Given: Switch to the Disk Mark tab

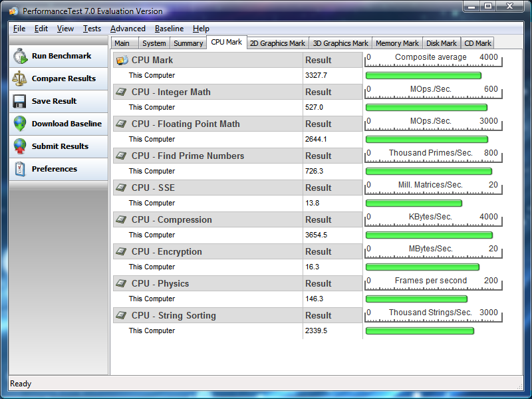Looking at the screenshot, I should point(442,43).
